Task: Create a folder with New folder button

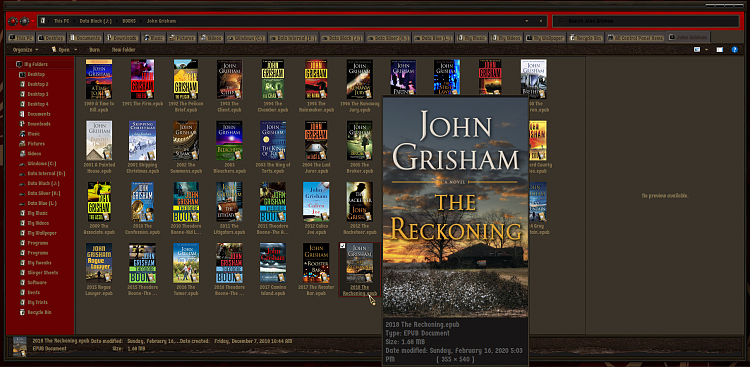Action: (123, 50)
